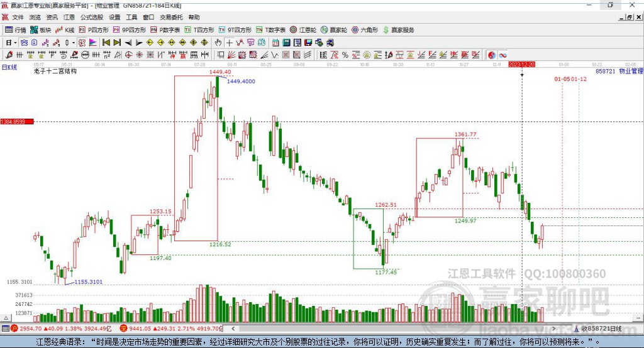
Task: Click the 1384.8599 price level tag
Action: pyautogui.click(x=17, y=122)
